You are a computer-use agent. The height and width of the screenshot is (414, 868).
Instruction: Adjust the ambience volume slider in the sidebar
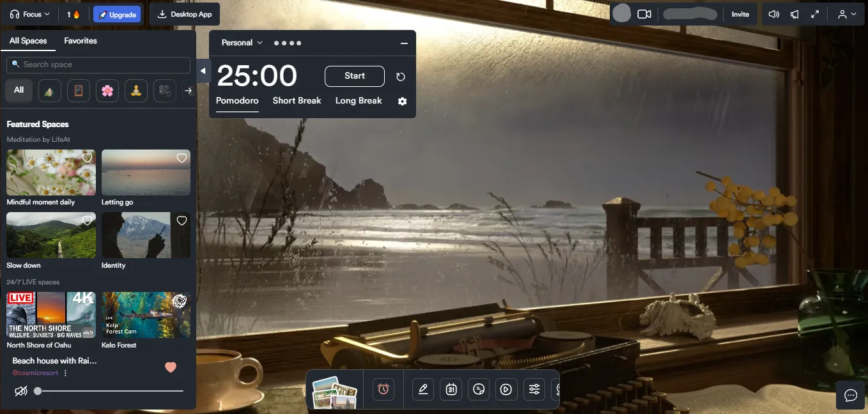(x=37, y=391)
